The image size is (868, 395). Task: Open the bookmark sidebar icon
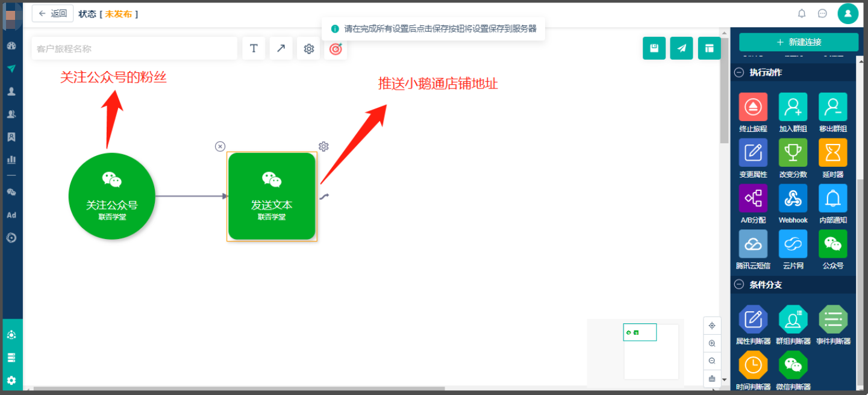(x=11, y=137)
